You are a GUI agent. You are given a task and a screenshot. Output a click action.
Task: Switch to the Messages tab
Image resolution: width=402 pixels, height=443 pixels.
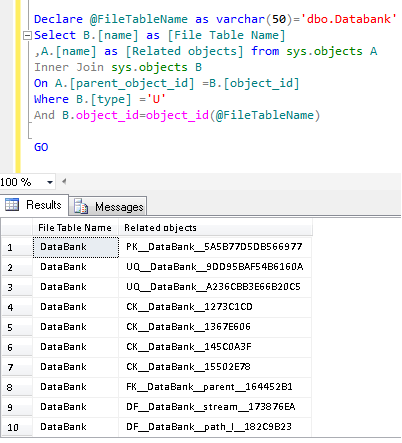(x=108, y=207)
